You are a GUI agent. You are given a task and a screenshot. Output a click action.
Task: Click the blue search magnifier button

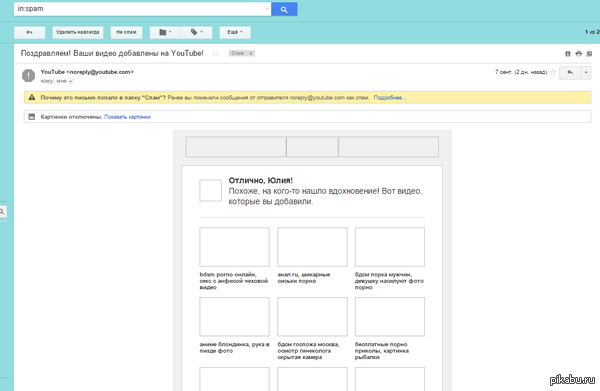[284, 9]
